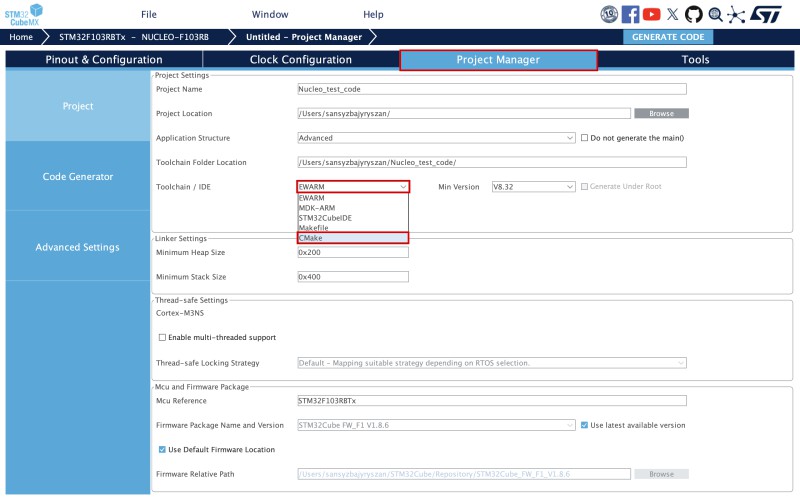Toggle Do not generate the main() checkbox
The height and width of the screenshot is (500, 800).
point(584,138)
